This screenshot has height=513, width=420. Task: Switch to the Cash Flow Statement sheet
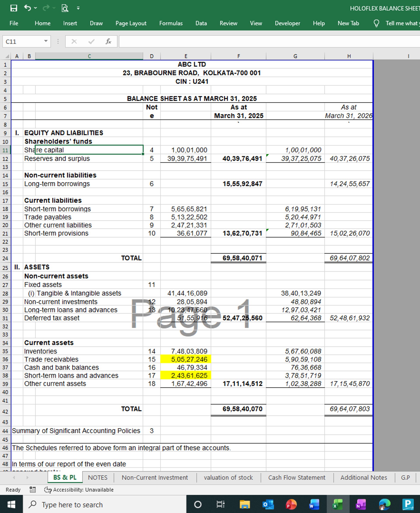pos(297,477)
